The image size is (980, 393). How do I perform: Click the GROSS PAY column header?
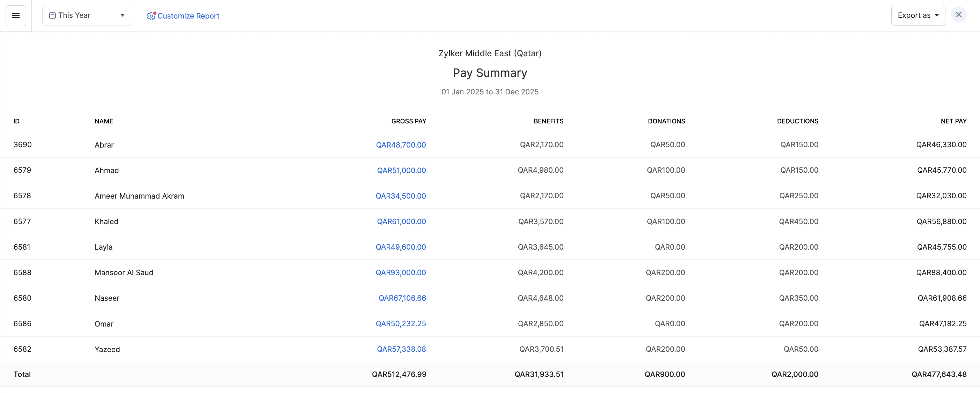(x=409, y=121)
